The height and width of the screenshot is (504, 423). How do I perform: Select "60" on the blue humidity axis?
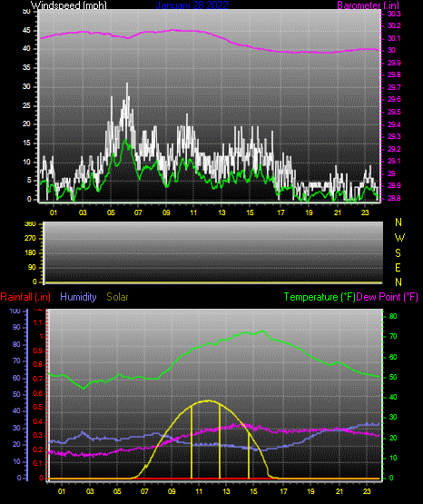(16, 379)
